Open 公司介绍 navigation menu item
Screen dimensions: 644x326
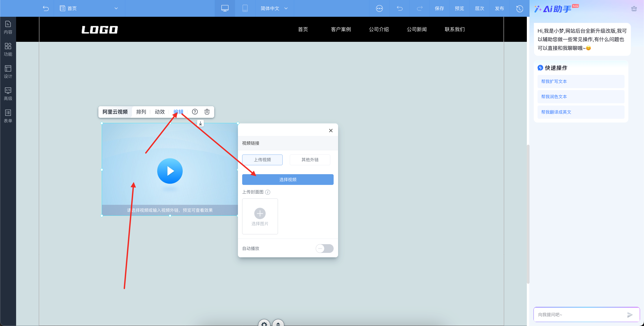point(379,29)
